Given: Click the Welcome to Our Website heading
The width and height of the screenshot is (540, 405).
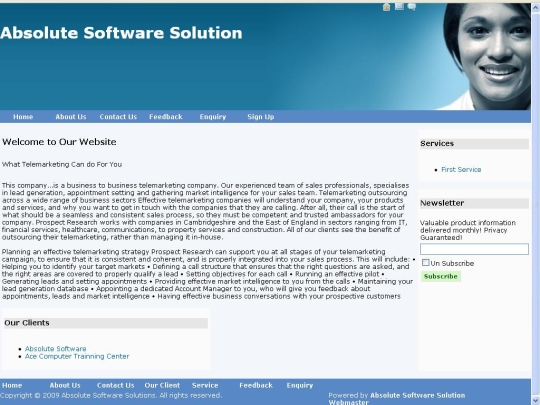Looking at the screenshot, I should point(59,142).
